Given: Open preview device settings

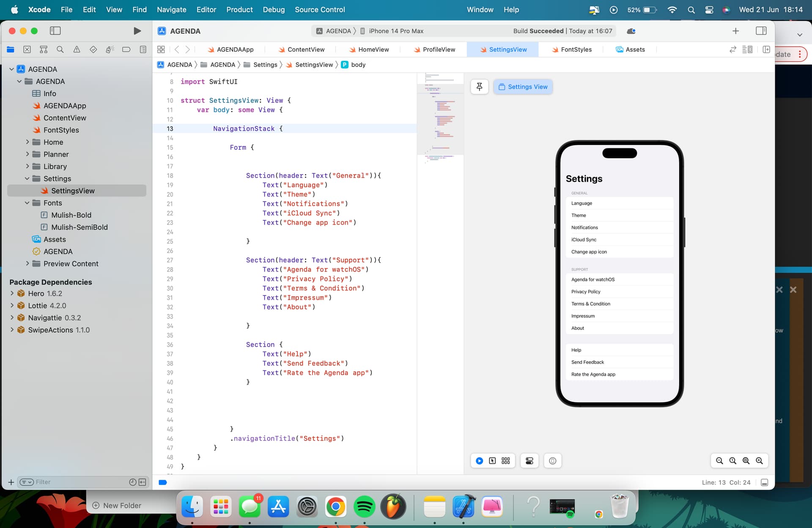Looking at the screenshot, I should tap(529, 461).
